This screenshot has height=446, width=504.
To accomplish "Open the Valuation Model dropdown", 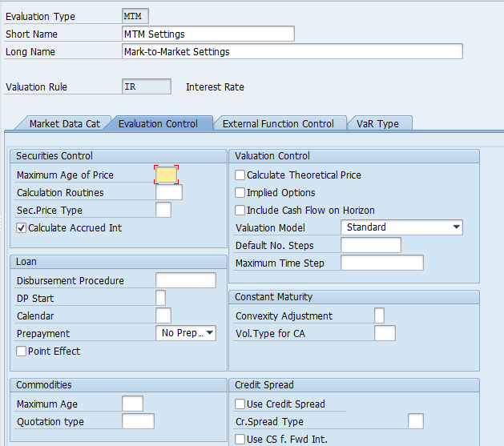I will 401,227.
